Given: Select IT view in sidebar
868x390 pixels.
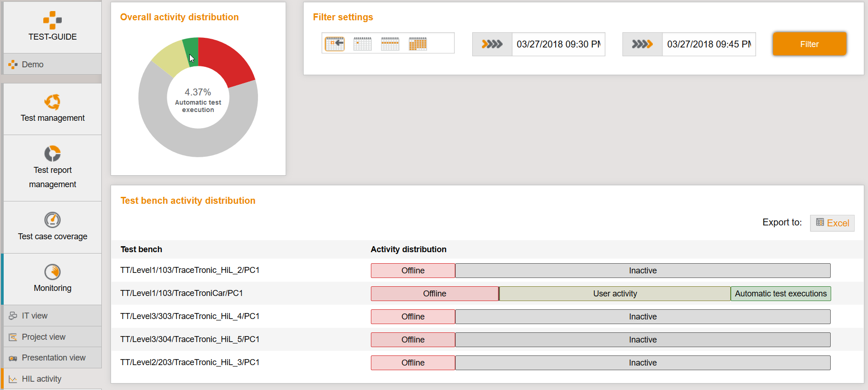Looking at the screenshot, I should click(53, 316).
